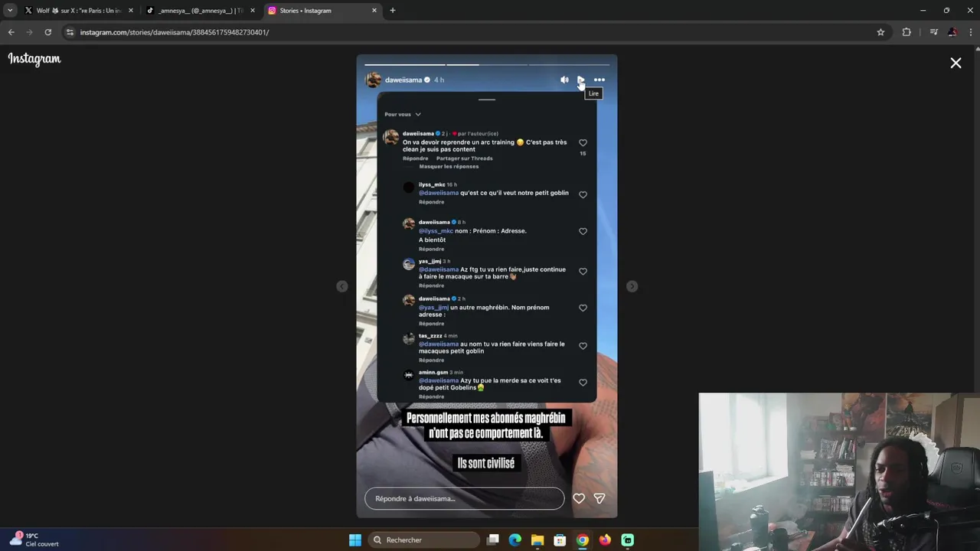Click the Rechercher taskbar search box
This screenshot has height=551, width=980.
(423, 540)
